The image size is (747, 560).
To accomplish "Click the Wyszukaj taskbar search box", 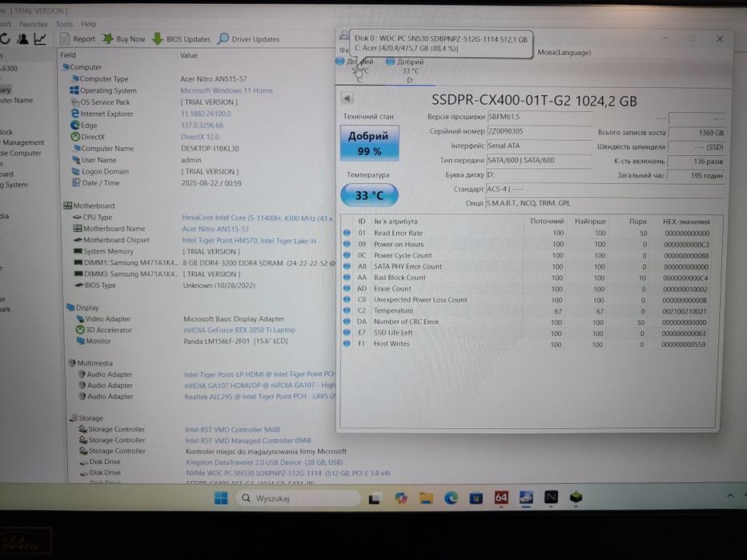I will coord(298,498).
